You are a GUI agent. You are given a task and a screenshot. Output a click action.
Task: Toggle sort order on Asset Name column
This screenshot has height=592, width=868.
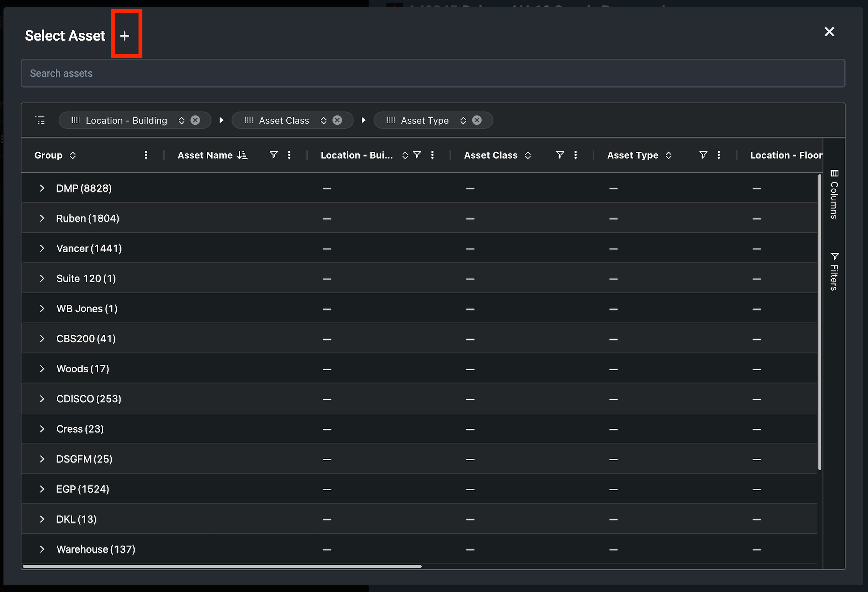pyautogui.click(x=242, y=155)
